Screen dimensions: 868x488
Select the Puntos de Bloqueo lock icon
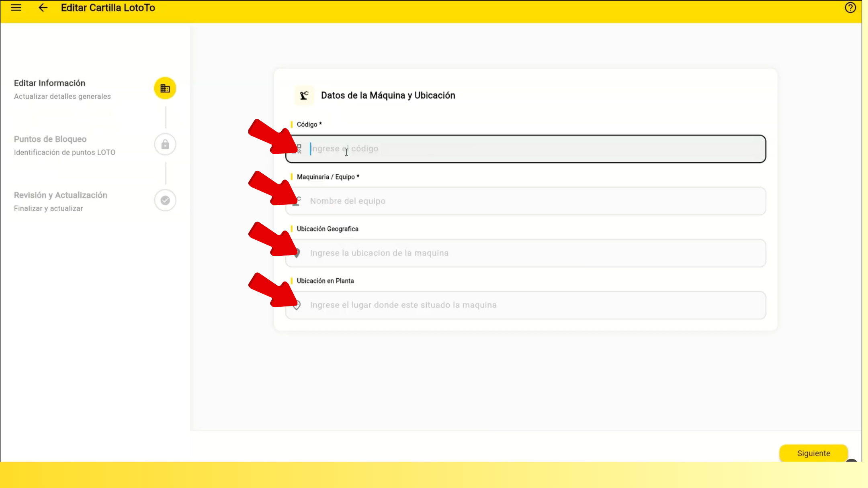point(165,144)
